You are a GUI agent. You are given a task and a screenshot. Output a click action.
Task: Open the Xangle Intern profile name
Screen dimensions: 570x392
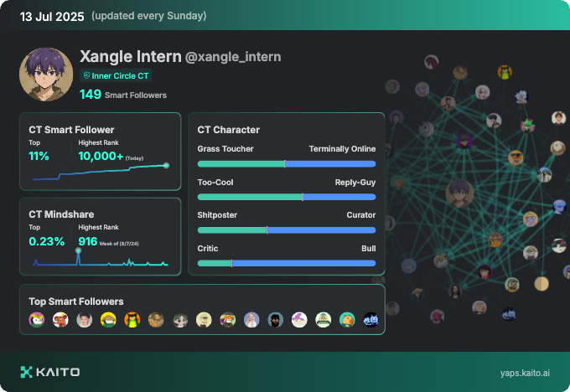click(x=131, y=57)
